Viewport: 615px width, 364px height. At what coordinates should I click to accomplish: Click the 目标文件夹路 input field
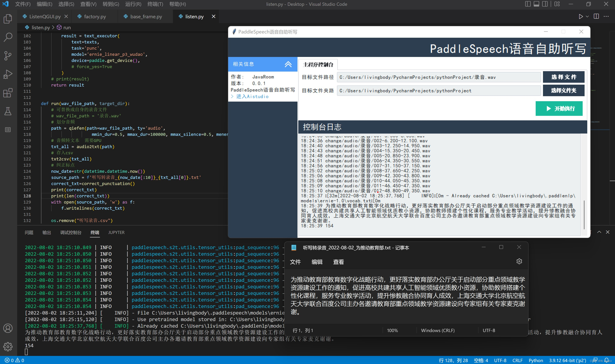[439, 91]
